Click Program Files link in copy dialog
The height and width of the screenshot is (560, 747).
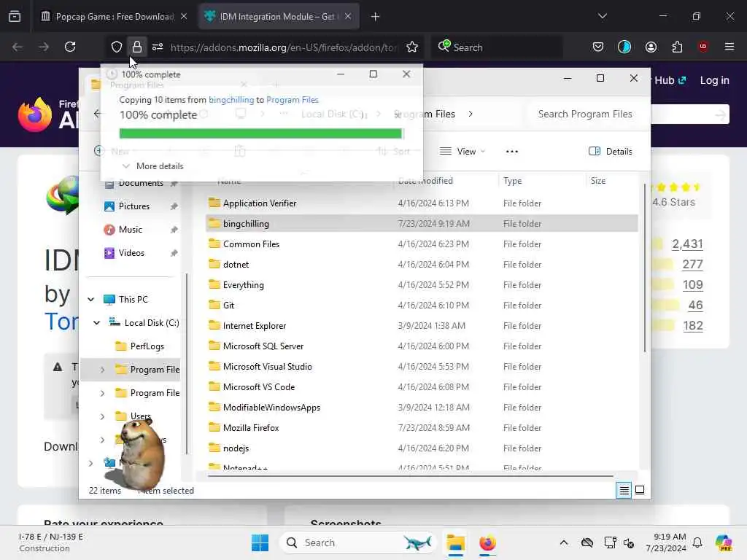[292, 100]
